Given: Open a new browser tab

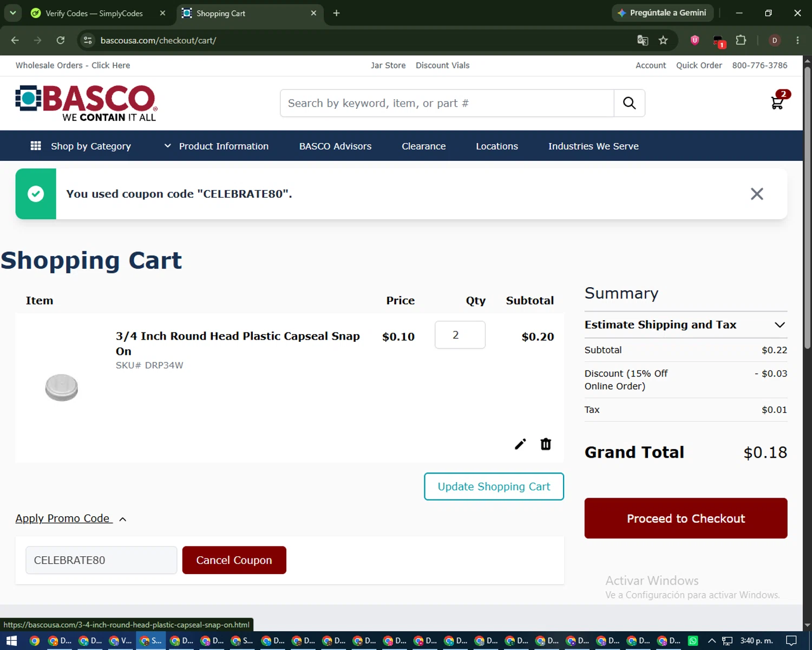Looking at the screenshot, I should tap(336, 13).
